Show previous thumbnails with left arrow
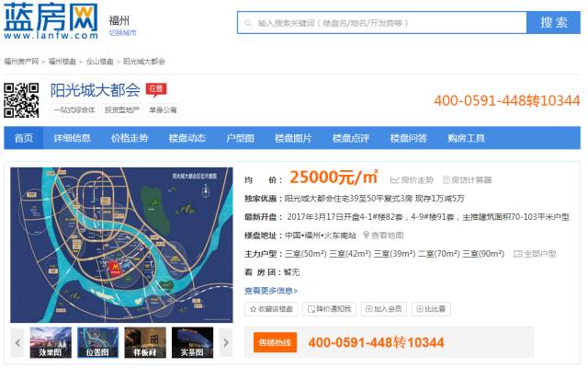 [17, 342]
